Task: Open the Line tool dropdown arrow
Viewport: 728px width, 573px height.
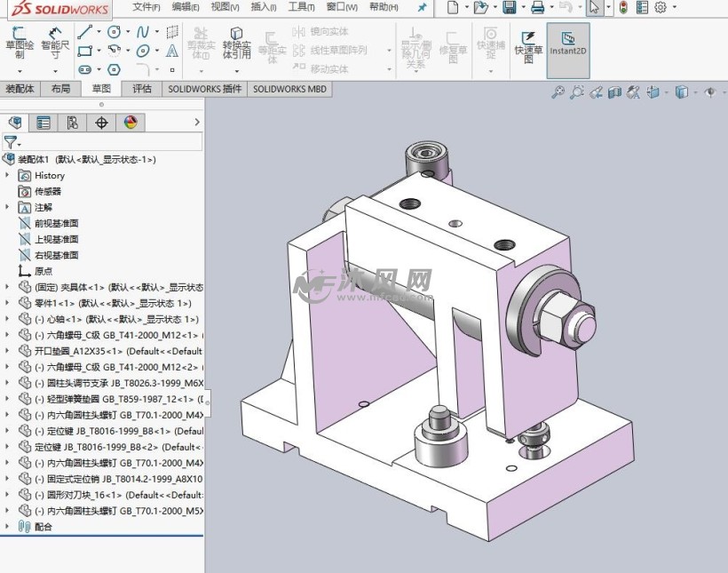Action: tap(99, 32)
